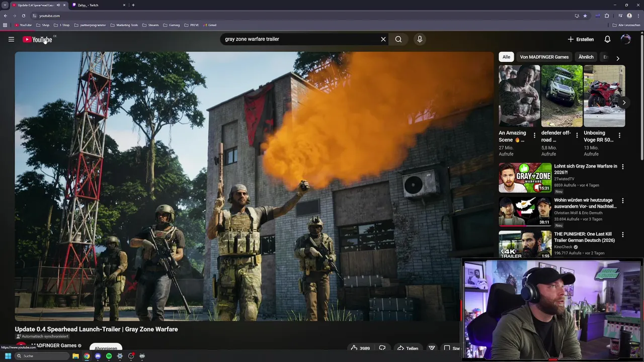
Task: Open the tab search dropdown arrow
Action: pos(5,5)
